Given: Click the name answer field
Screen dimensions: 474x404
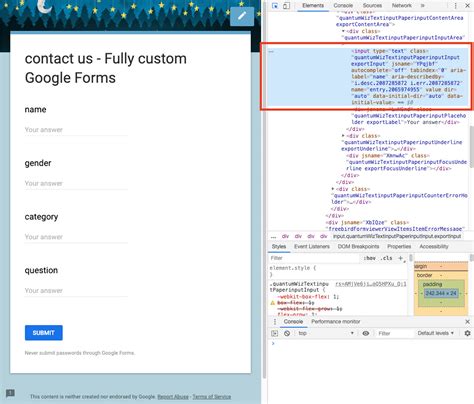Looking at the screenshot, I should [x=76, y=130].
